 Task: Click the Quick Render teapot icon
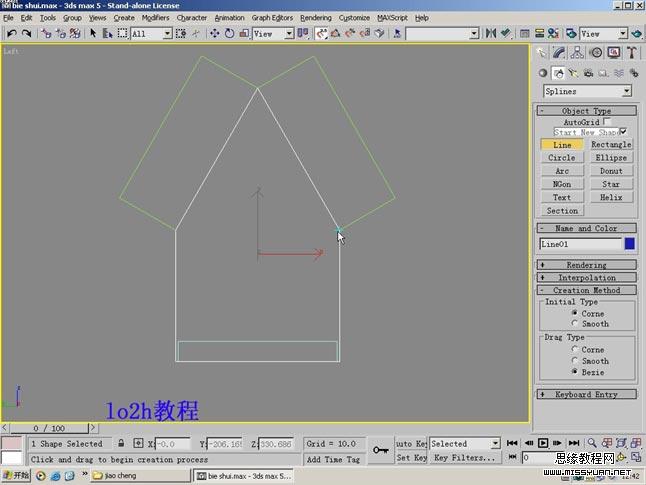click(637, 33)
